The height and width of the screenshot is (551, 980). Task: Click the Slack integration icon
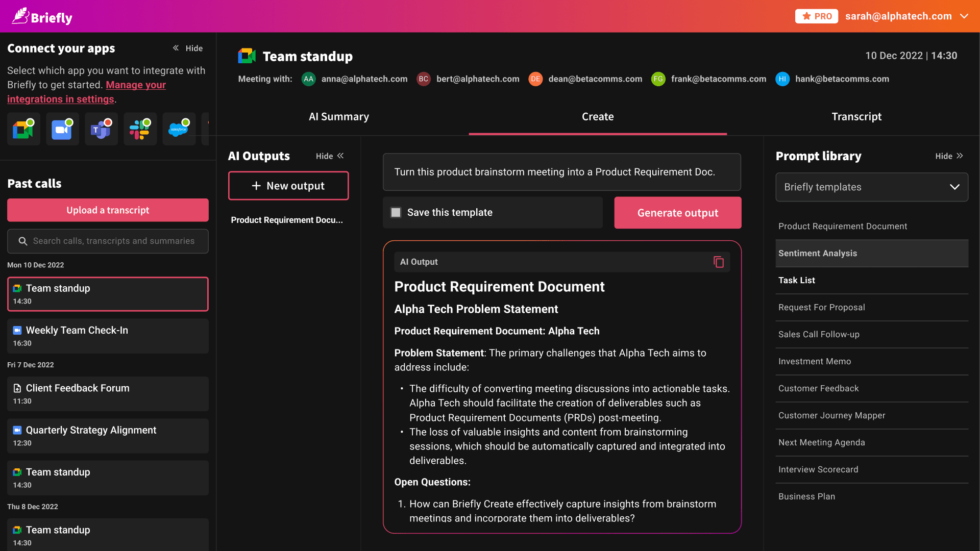point(140,130)
